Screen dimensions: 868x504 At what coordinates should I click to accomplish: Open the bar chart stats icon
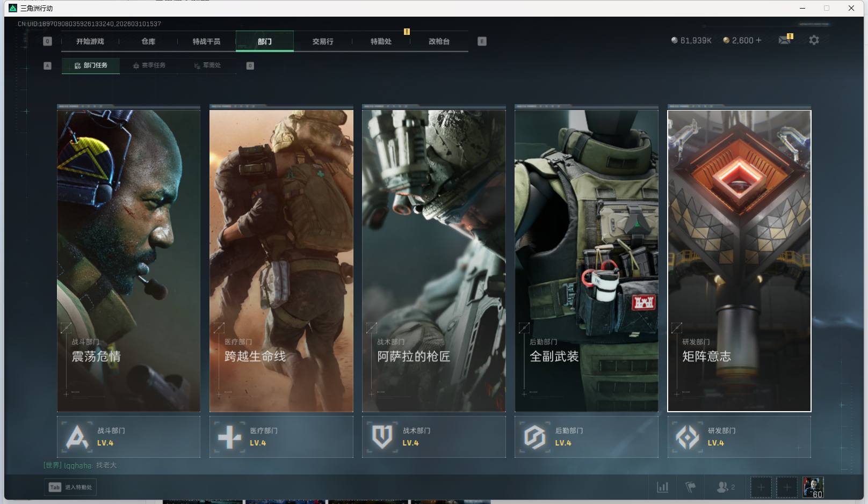663,487
